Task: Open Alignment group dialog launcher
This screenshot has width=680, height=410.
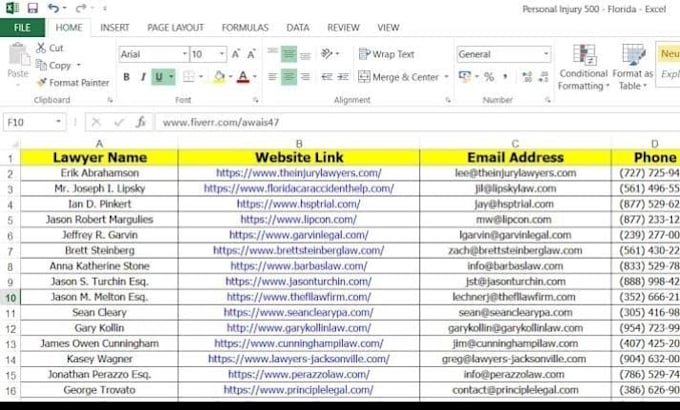Action: pyautogui.click(x=448, y=100)
